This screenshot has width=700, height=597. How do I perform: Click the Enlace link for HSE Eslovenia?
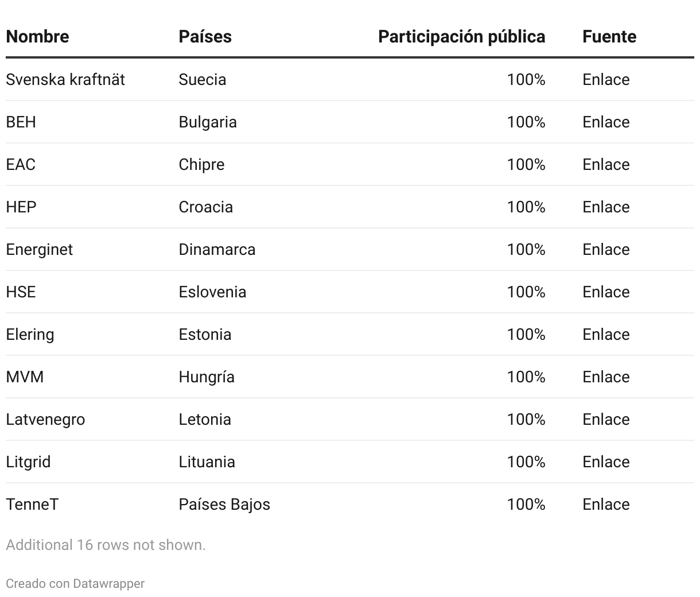(605, 292)
